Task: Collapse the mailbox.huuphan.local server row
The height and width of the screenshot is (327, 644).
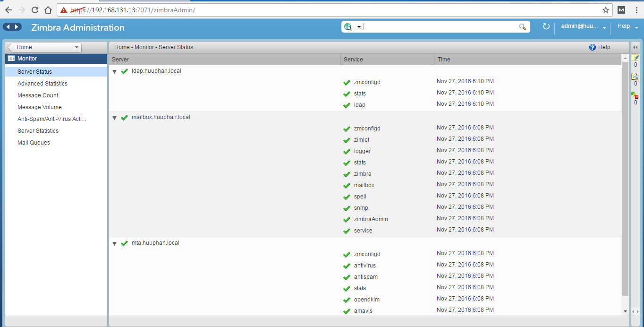Action: click(x=115, y=118)
